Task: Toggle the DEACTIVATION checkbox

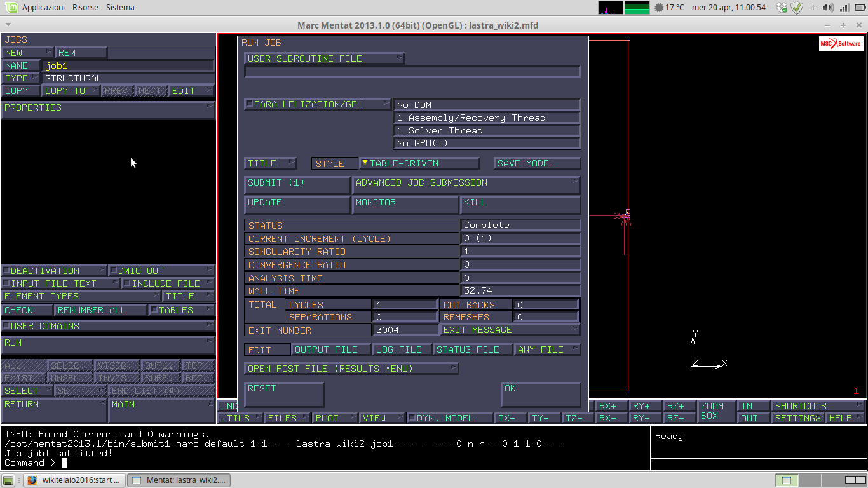Action: [x=6, y=271]
